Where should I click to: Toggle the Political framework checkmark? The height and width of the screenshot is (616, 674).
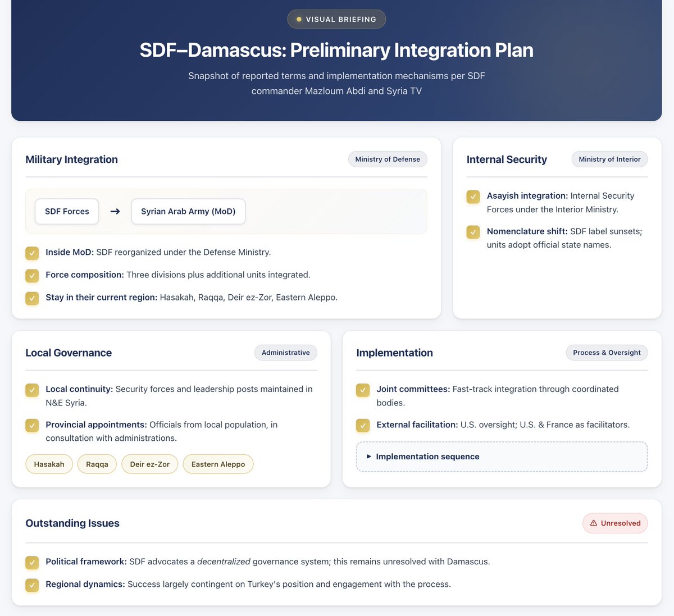tap(33, 562)
